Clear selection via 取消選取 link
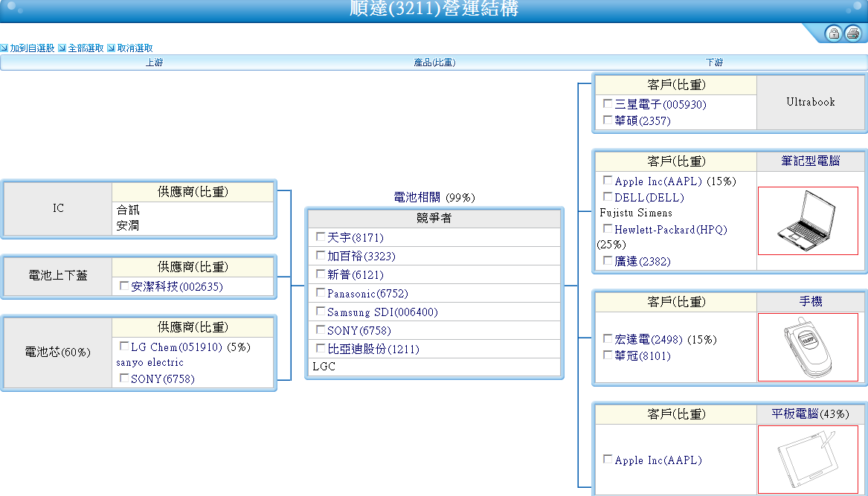The width and height of the screenshot is (868, 496). [135, 48]
